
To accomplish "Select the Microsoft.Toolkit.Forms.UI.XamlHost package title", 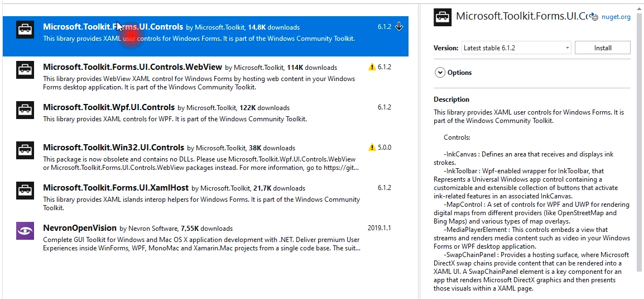I will pos(116,188).
